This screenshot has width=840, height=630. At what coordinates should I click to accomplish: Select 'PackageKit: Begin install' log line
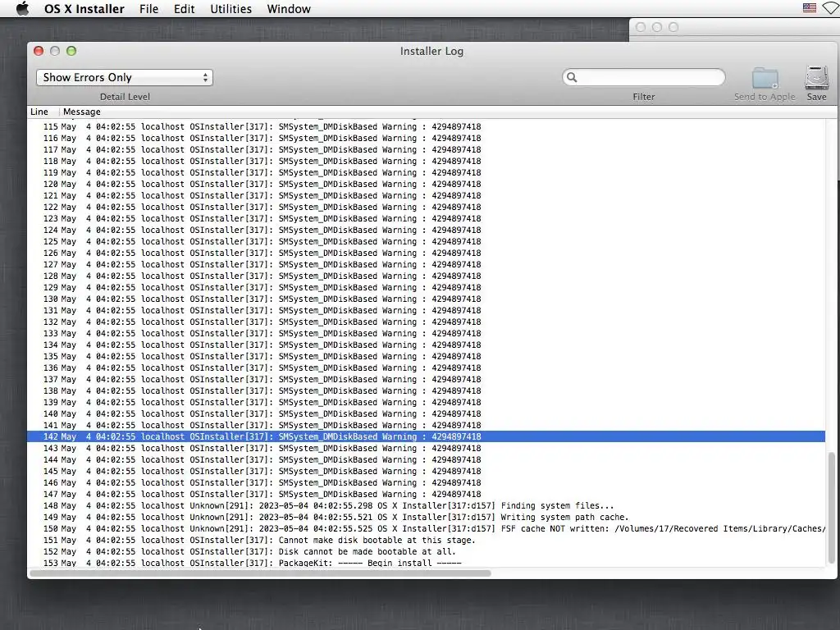tap(426, 563)
